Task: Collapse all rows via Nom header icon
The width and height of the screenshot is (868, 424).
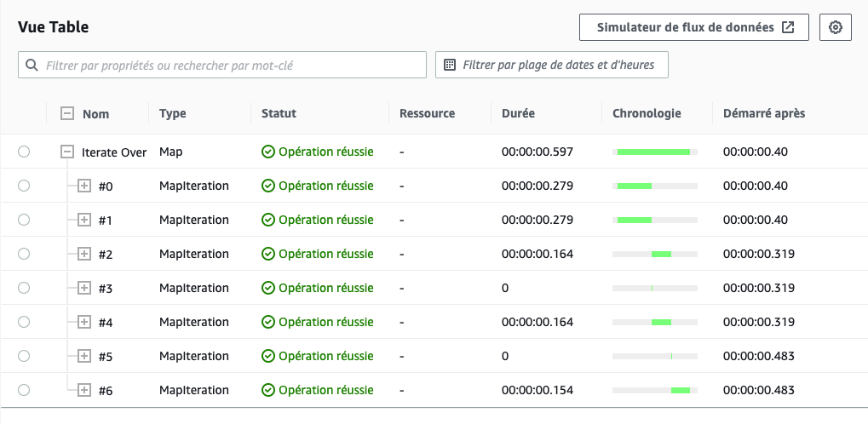Action: 67,113
